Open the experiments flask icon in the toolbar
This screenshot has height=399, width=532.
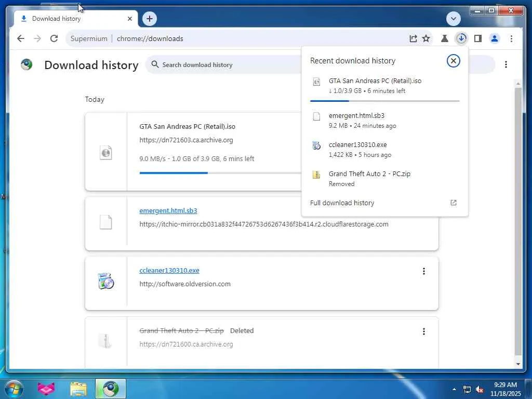tap(445, 38)
